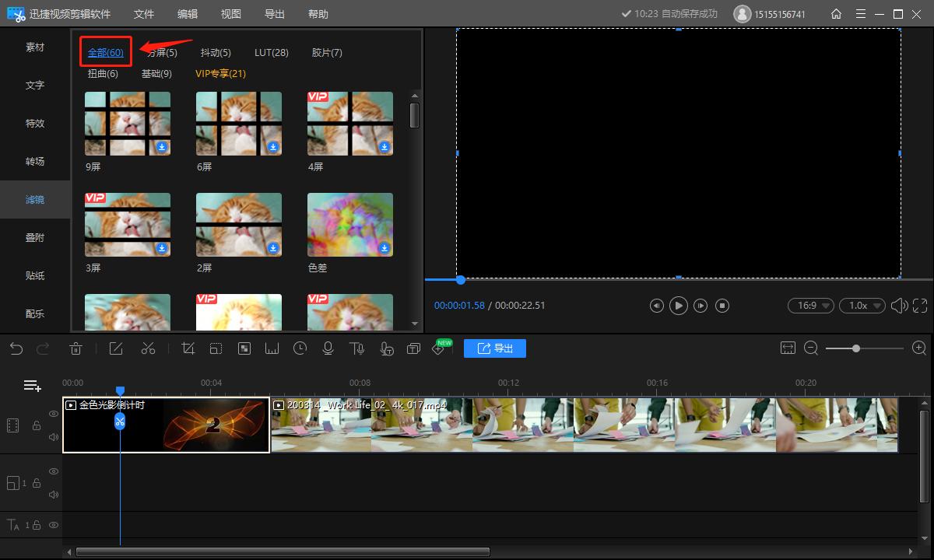This screenshot has height=560, width=934.
Task: Open the voice recording microphone tool
Action: [x=328, y=348]
